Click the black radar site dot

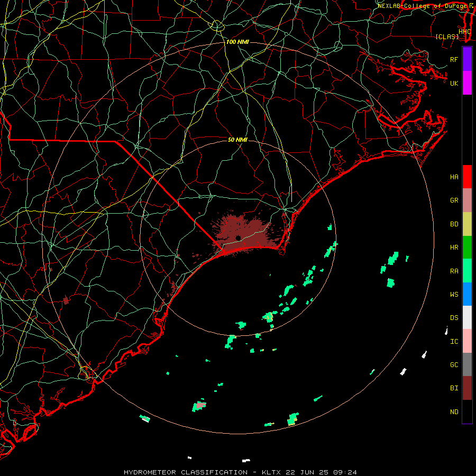tap(238, 237)
